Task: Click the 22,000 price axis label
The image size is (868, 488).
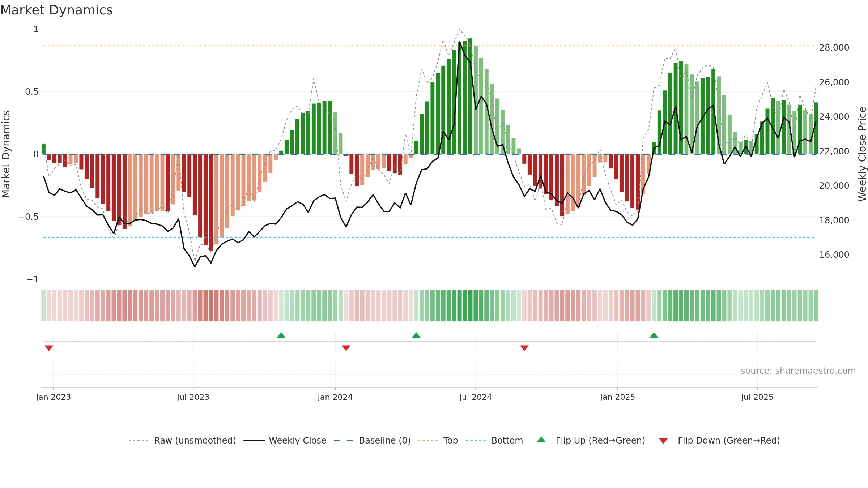Action: pyautogui.click(x=834, y=151)
